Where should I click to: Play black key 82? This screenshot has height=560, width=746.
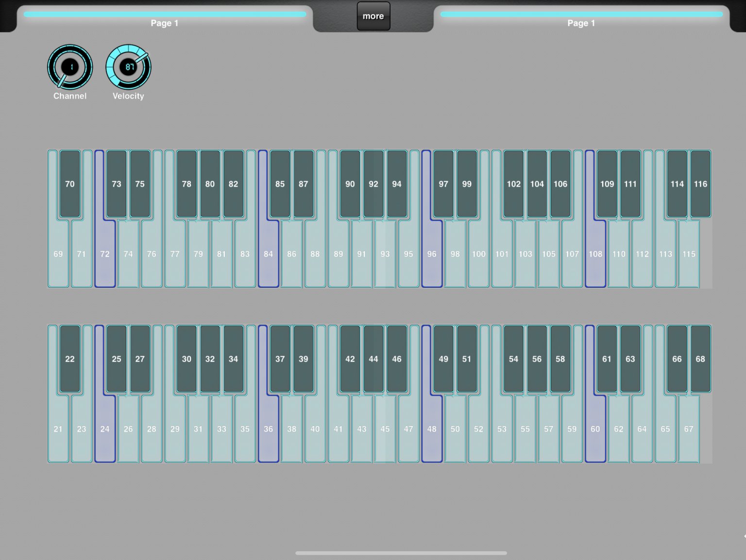pos(233,183)
